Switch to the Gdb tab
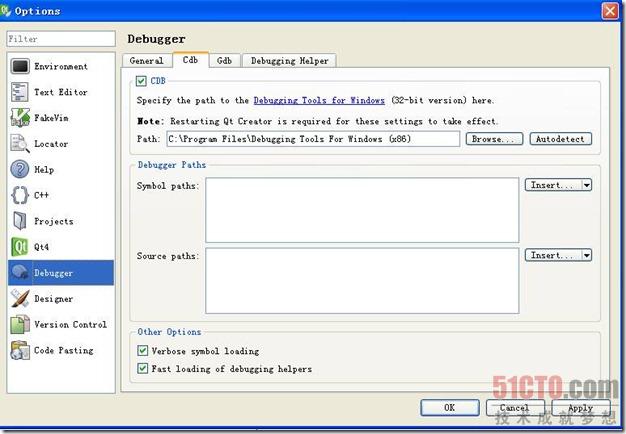Screen dimensions: 626x434 tap(224, 61)
